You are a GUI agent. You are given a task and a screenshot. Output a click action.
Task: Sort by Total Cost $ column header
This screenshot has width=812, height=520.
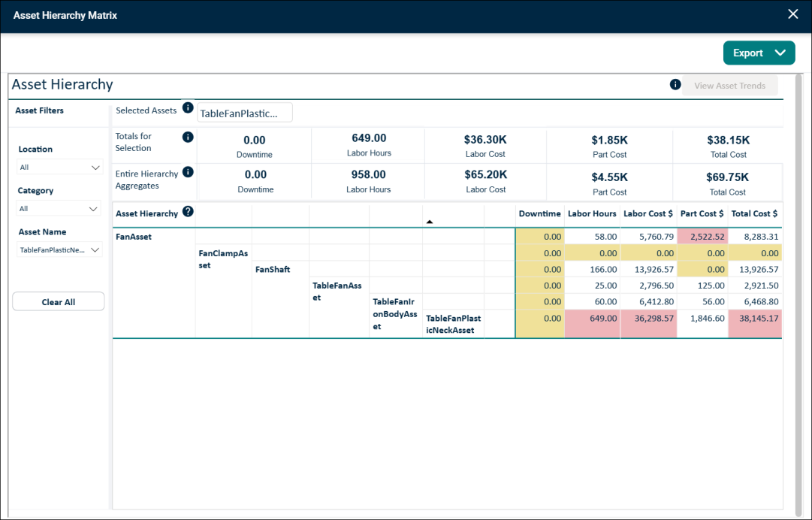click(754, 213)
